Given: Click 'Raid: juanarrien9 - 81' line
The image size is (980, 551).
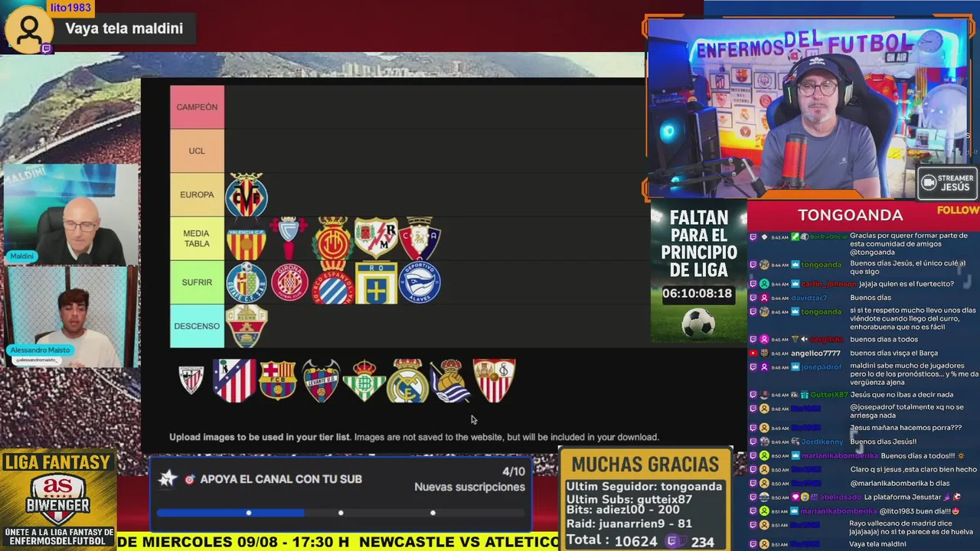Looking at the screenshot, I should pos(629,523).
